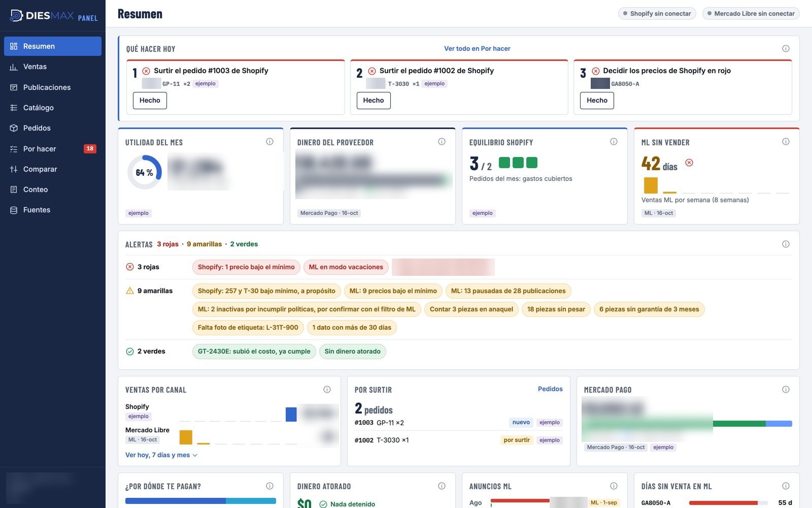Mark Decidir los precios task as Hecho

click(597, 101)
